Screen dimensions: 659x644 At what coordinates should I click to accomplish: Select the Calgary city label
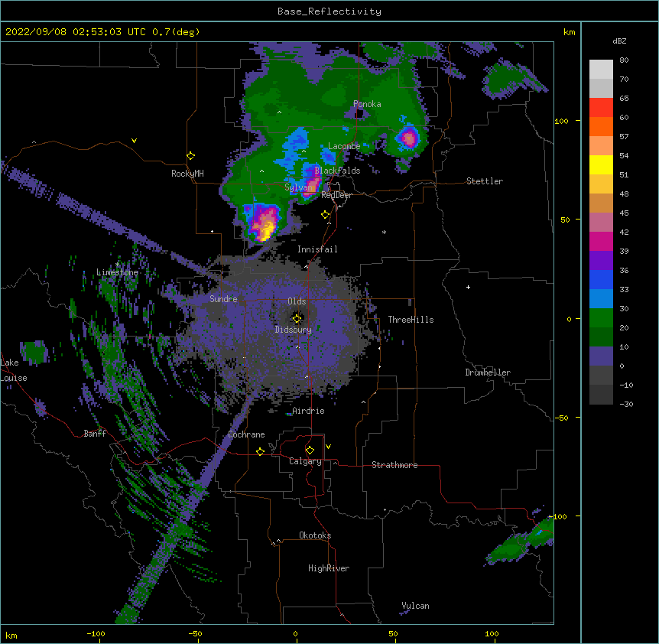coord(305,461)
